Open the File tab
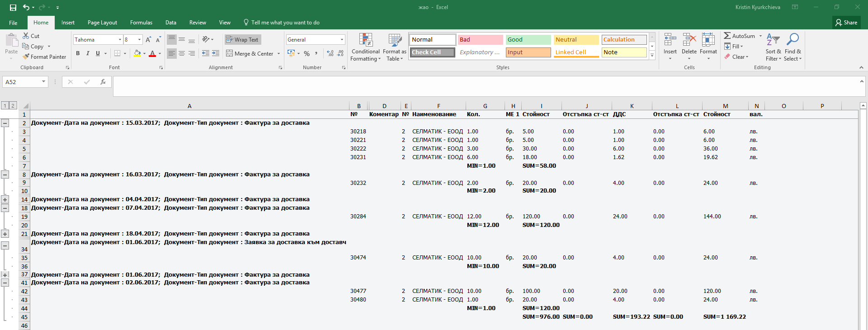This screenshot has width=868, height=330. (x=13, y=23)
